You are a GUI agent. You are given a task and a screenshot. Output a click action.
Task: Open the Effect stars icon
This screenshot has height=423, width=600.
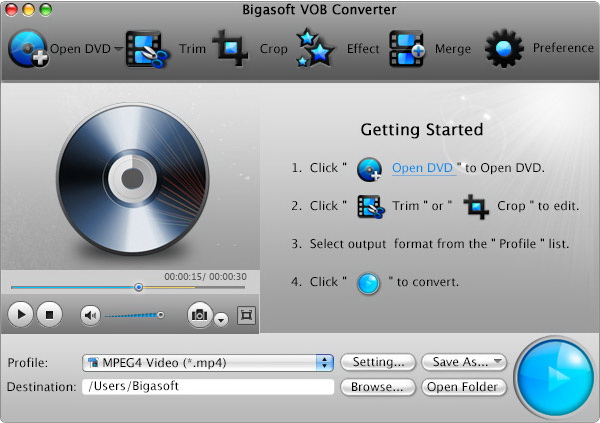[x=315, y=48]
